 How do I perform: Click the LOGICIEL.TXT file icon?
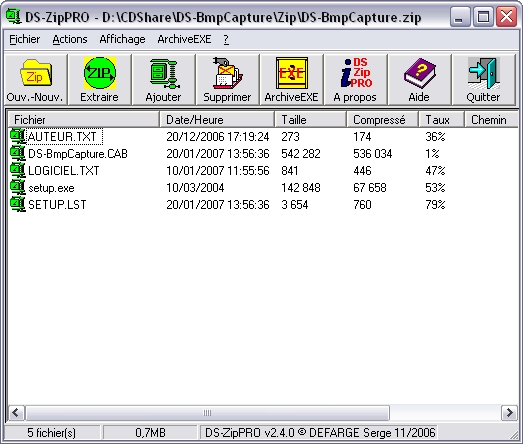(x=17, y=170)
